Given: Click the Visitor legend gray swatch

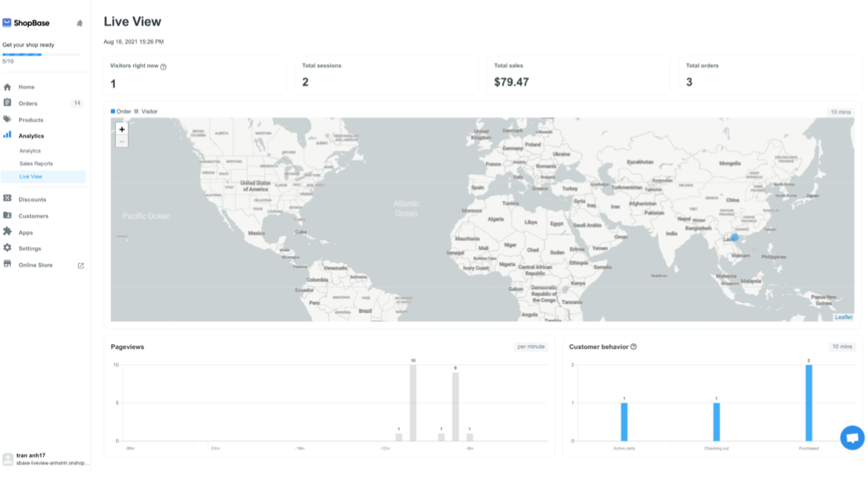Looking at the screenshot, I should pyautogui.click(x=136, y=111).
